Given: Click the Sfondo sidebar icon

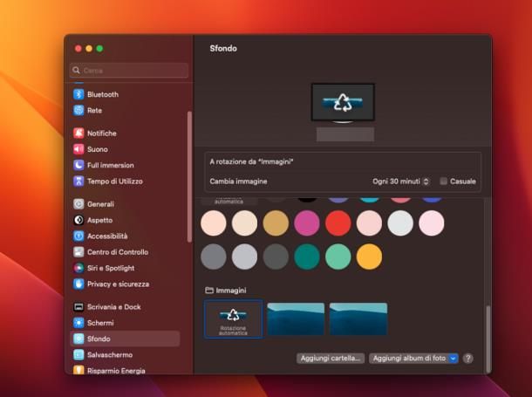Looking at the screenshot, I should pyautogui.click(x=78, y=339).
